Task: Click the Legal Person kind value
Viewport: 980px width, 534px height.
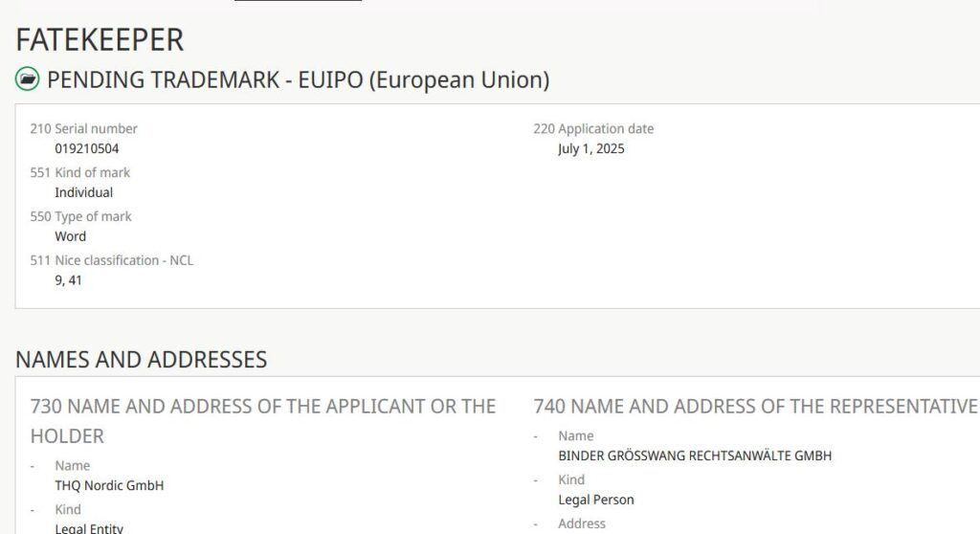Action: tap(595, 500)
